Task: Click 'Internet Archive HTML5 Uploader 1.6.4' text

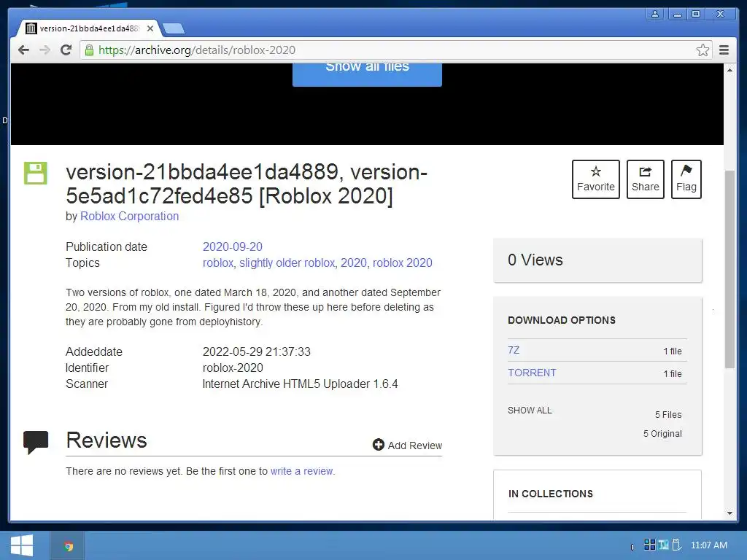Action: pyautogui.click(x=300, y=384)
